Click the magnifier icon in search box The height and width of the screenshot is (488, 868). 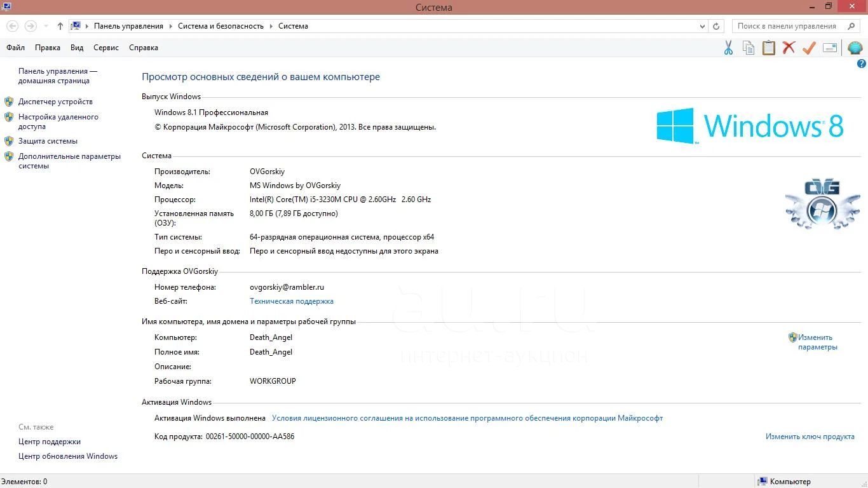click(x=851, y=26)
